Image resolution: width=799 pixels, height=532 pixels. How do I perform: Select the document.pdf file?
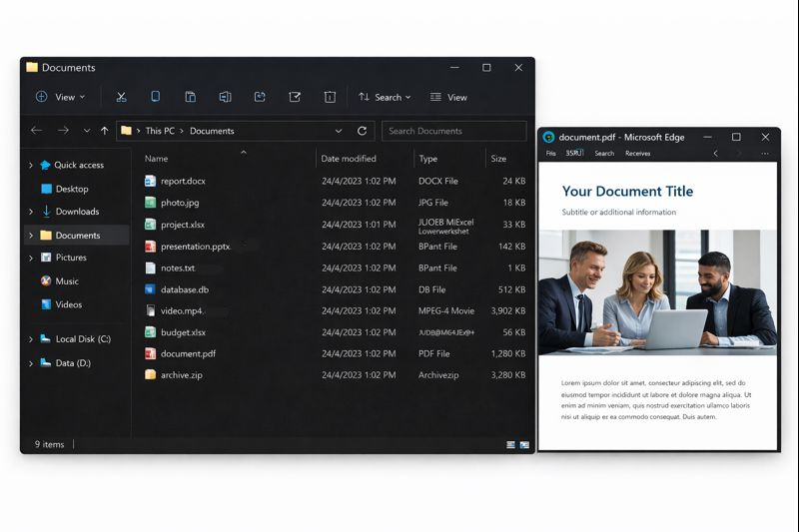188,353
